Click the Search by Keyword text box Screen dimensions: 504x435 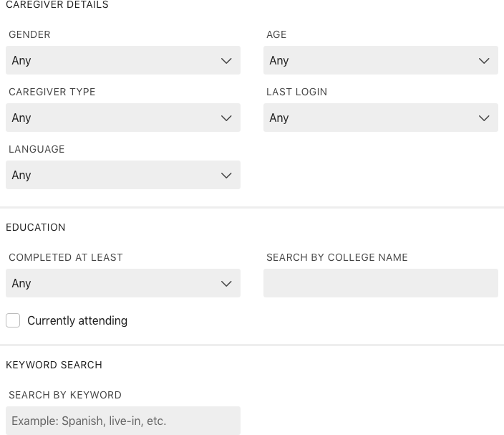(x=123, y=421)
